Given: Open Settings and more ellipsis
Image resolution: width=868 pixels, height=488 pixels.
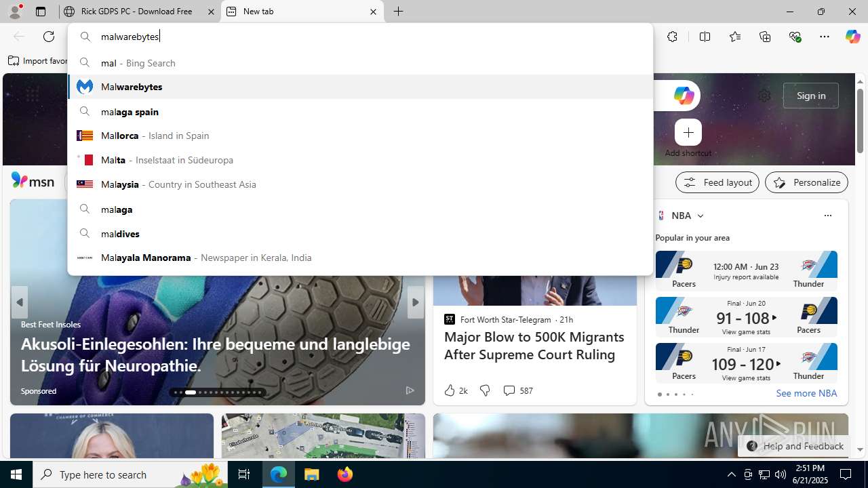Looking at the screenshot, I should click(x=825, y=37).
